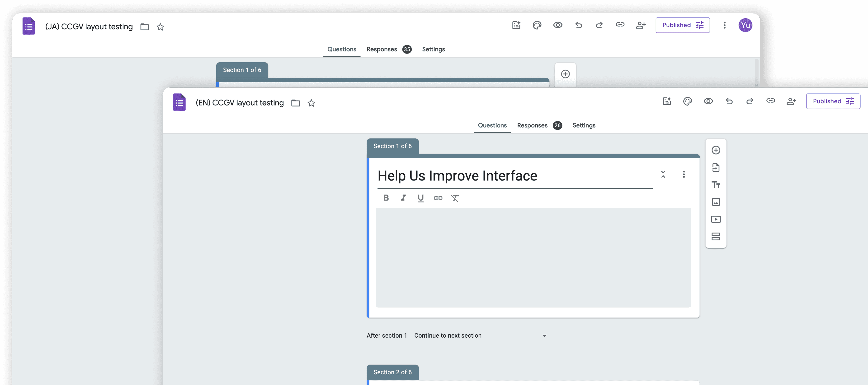Click Add video icon in sidebar
868x385 pixels.
point(716,220)
